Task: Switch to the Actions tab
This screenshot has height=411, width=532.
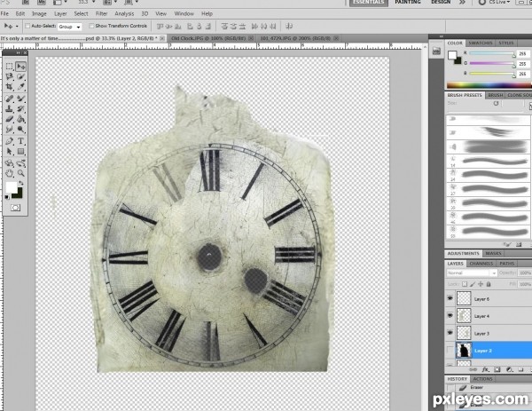Action: tap(482, 379)
